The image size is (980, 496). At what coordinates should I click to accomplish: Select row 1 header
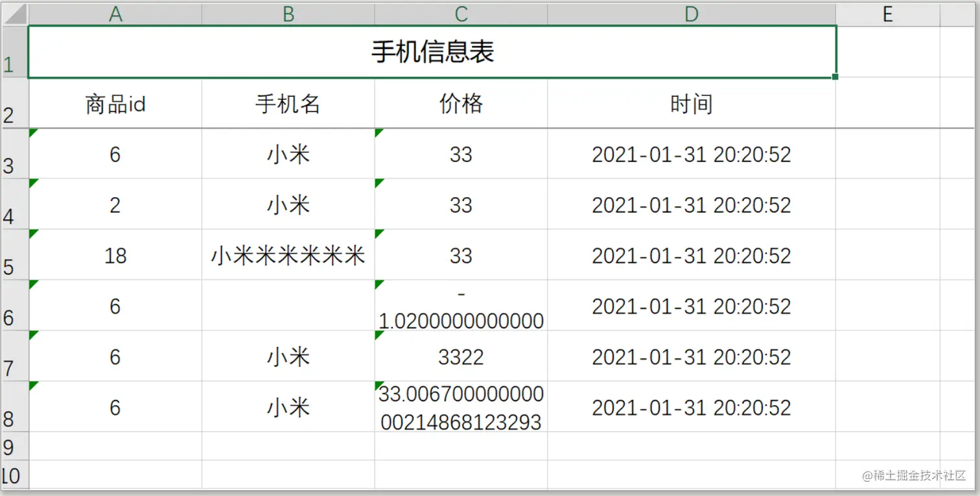pos(15,52)
